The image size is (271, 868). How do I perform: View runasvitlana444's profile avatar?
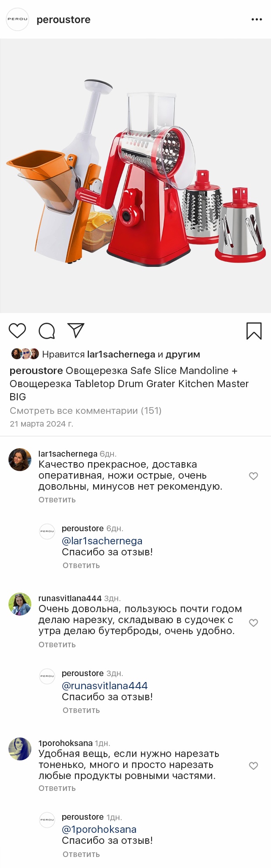point(20,604)
